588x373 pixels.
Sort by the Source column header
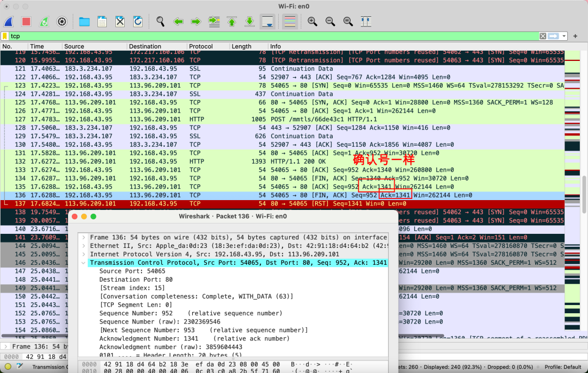(x=95, y=46)
